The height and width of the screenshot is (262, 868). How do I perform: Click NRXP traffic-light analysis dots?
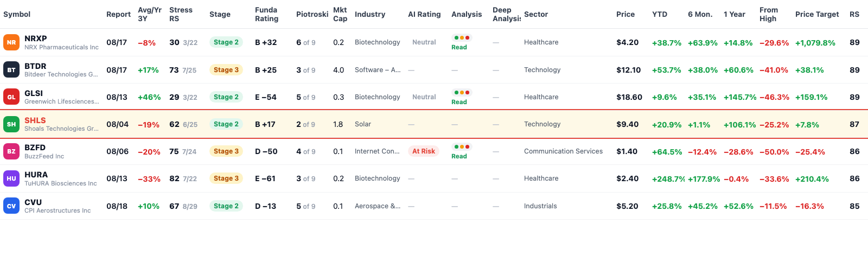(462, 38)
